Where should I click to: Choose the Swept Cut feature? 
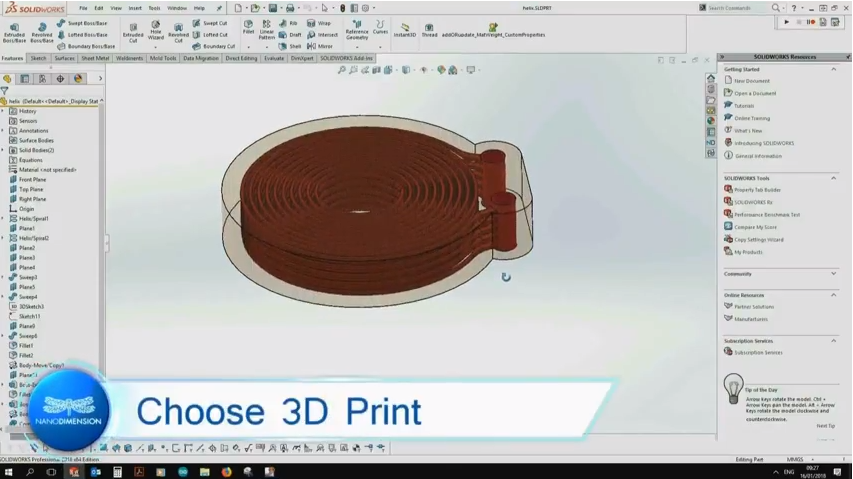210,23
